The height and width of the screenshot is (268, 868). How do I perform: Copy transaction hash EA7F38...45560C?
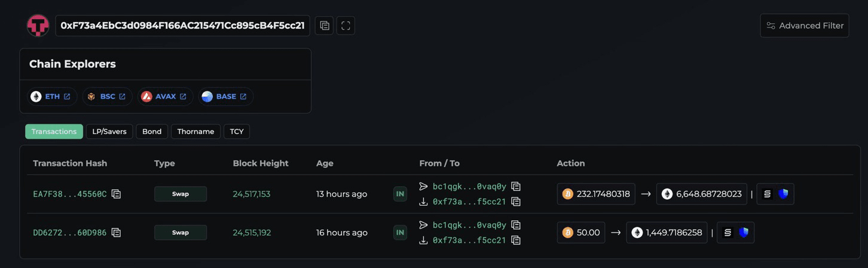tap(117, 194)
